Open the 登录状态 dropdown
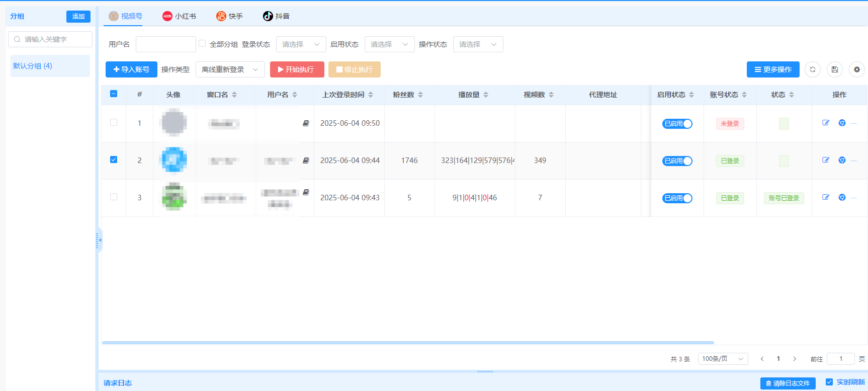868x391 pixels. pos(301,44)
